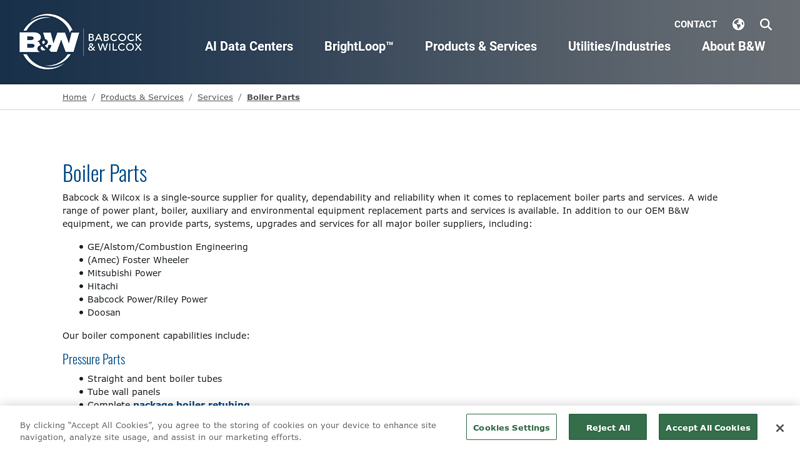Follow the package boiler retubing link
The image size is (800, 450).
[191, 404]
